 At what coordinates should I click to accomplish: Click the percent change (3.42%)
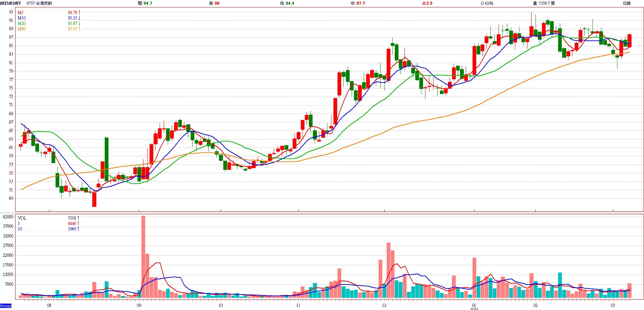487,3
